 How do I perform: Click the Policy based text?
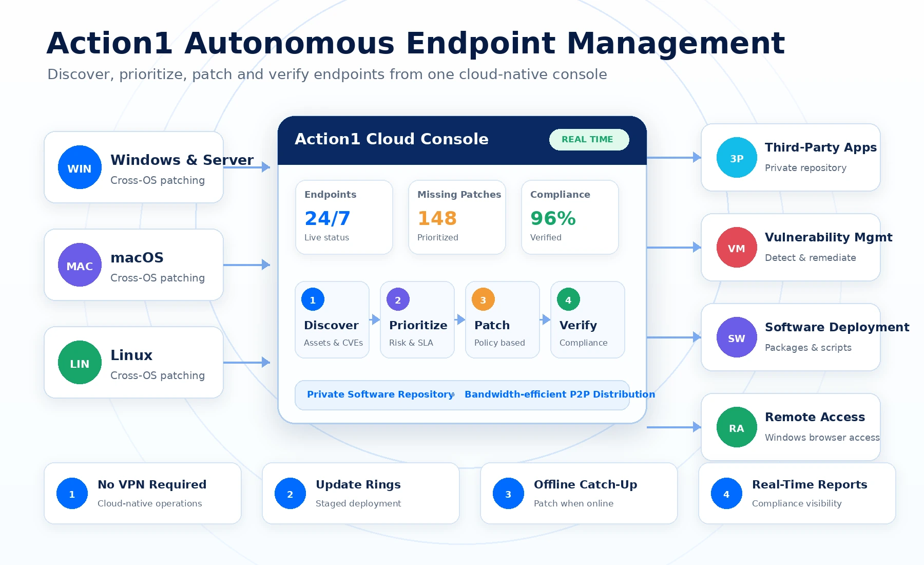pyautogui.click(x=499, y=343)
